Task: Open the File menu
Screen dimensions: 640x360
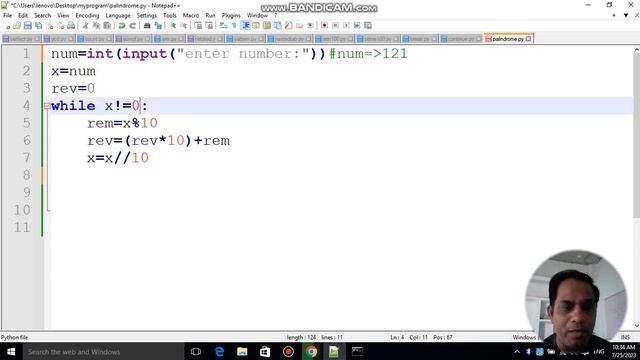Action: 7,16
